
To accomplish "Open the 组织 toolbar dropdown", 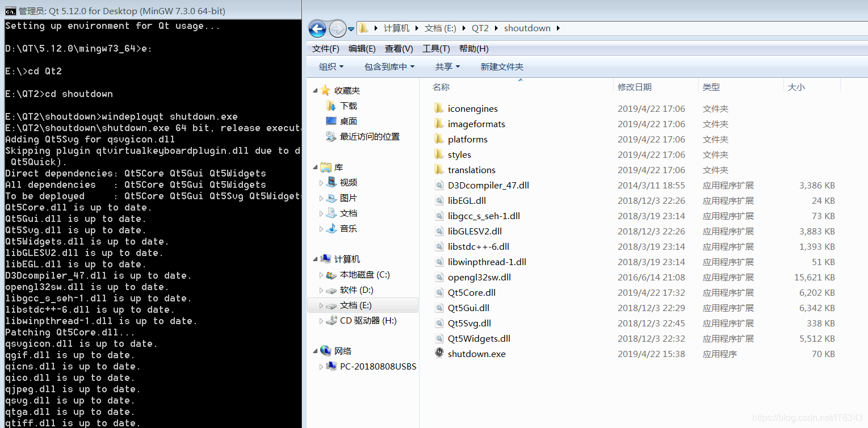I will 332,67.
